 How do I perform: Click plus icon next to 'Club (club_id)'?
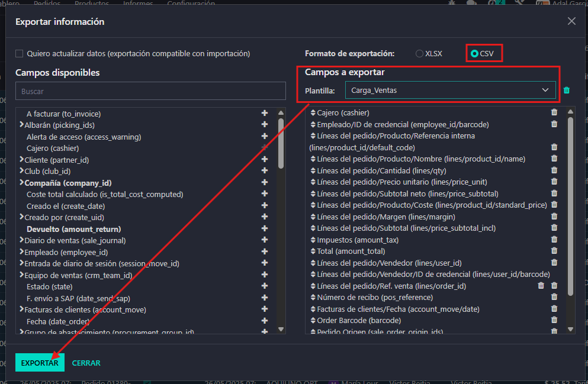pos(265,171)
